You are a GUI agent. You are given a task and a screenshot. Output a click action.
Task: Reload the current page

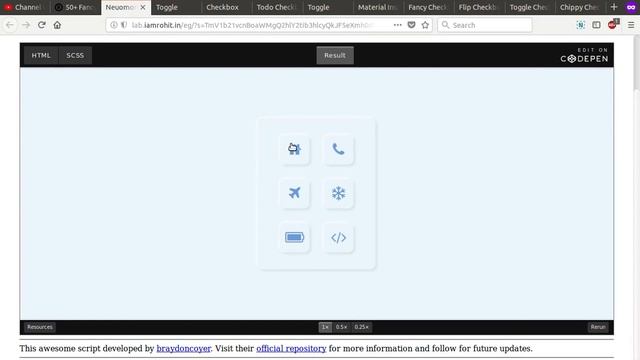point(42,25)
